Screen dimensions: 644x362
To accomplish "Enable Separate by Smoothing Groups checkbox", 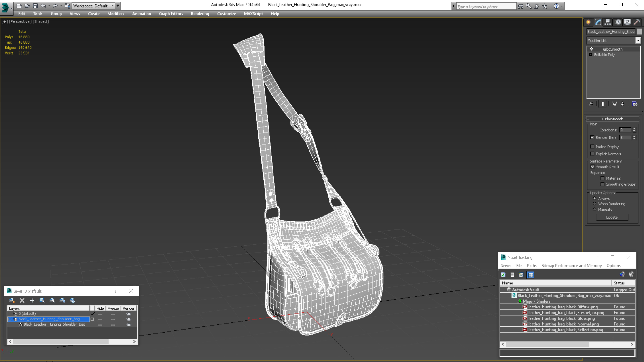I will [603, 184].
